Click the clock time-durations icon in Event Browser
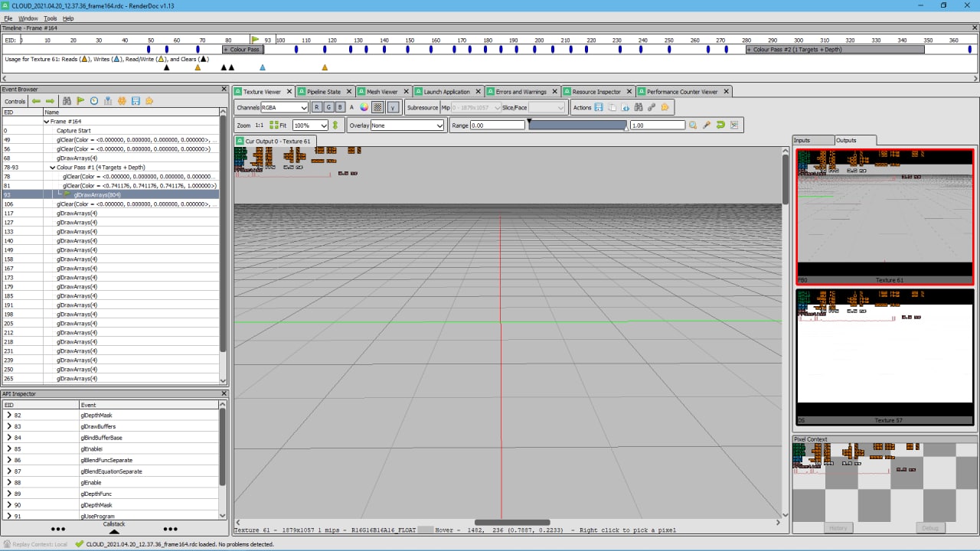Viewport: 980px width, 551px height. (x=94, y=101)
